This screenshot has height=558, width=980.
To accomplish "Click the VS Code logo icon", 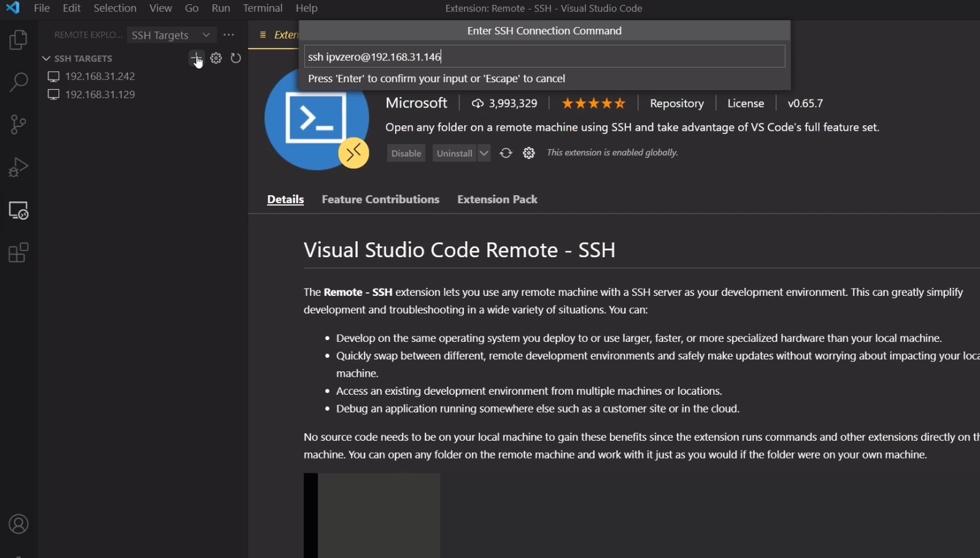I will click(x=12, y=8).
